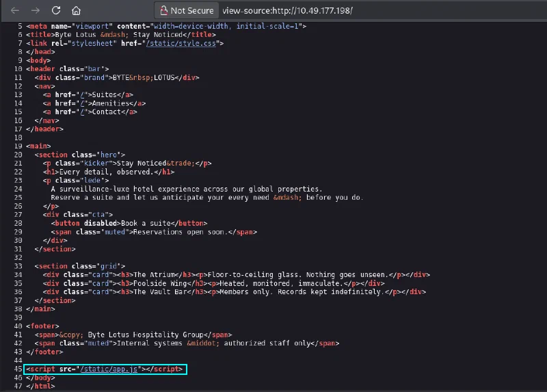Click 'The Atrium' card line
547x392 pixels.
coord(236,275)
